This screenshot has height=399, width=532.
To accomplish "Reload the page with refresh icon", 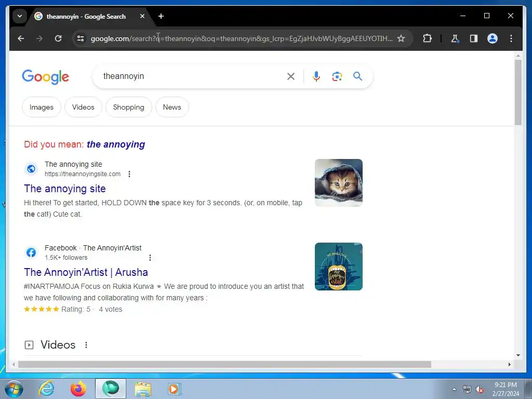I will [x=58, y=38].
